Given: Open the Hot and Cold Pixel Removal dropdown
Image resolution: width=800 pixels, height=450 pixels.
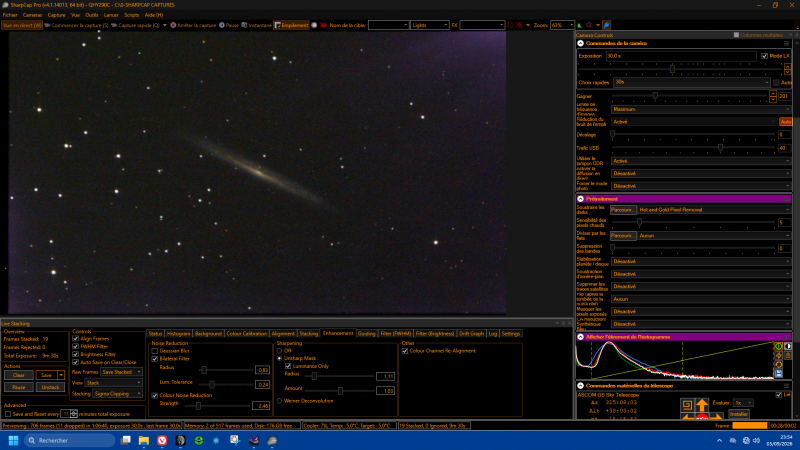Looking at the screenshot, I should coord(714,210).
